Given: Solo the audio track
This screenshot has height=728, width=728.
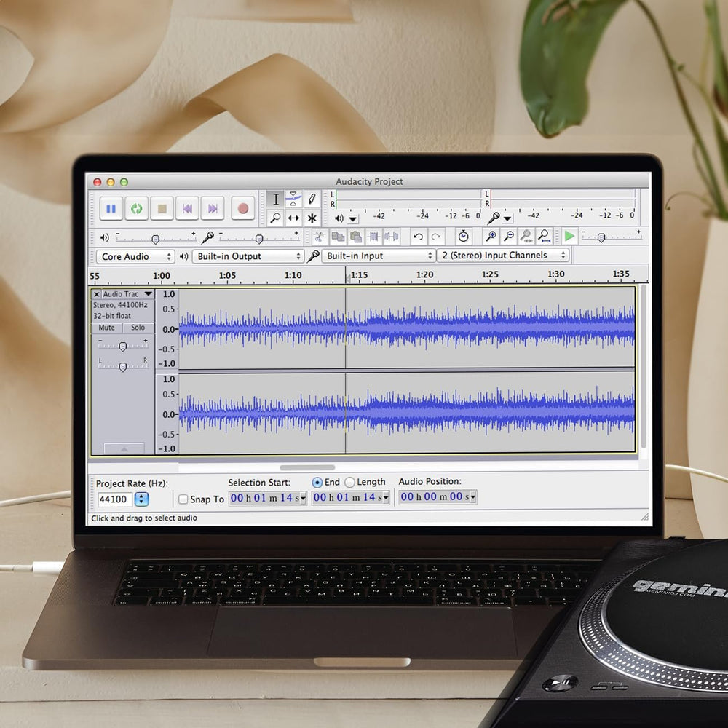Looking at the screenshot, I should pyautogui.click(x=138, y=328).
